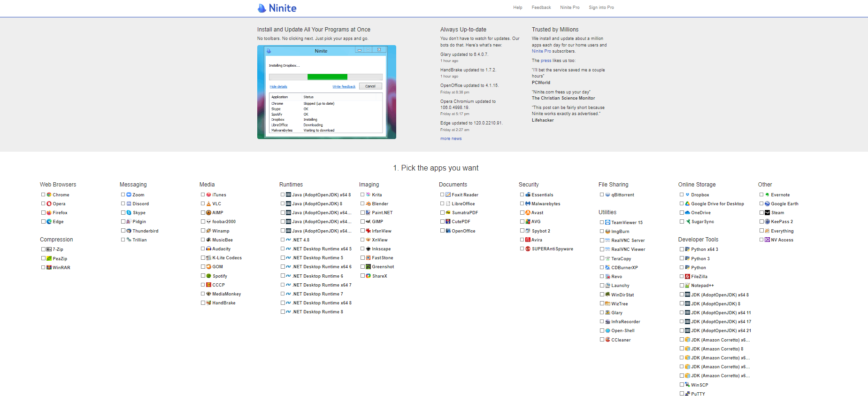Click the FileZilla icon

click(687, 277)
